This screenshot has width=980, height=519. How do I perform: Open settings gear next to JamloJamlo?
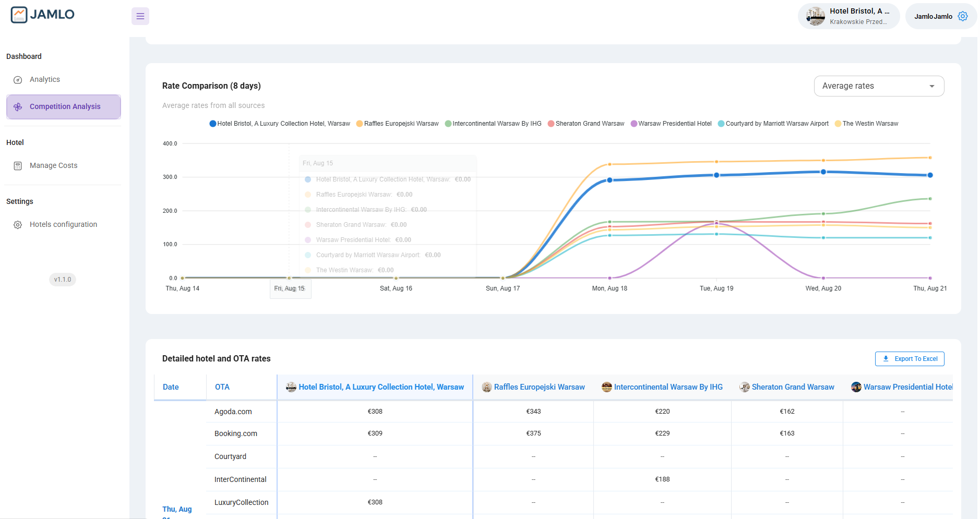(x=963, y=16)
